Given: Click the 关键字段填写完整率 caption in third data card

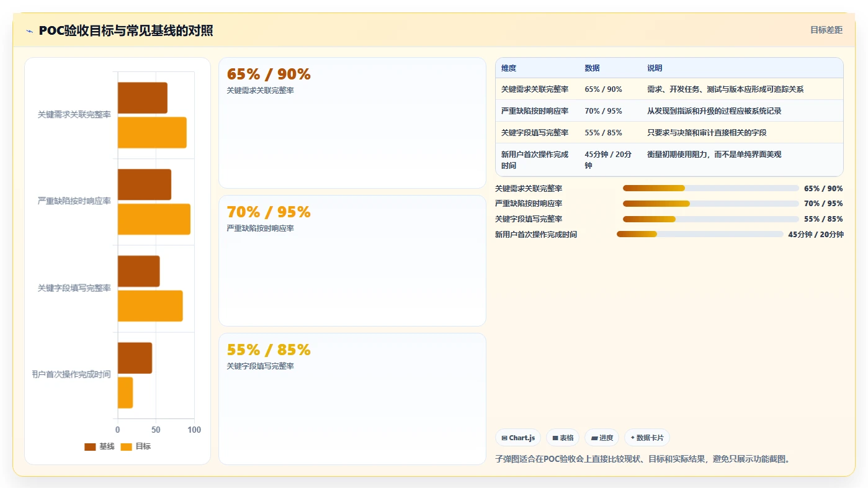Looking at the screenshot, I should tap(260, 366).
